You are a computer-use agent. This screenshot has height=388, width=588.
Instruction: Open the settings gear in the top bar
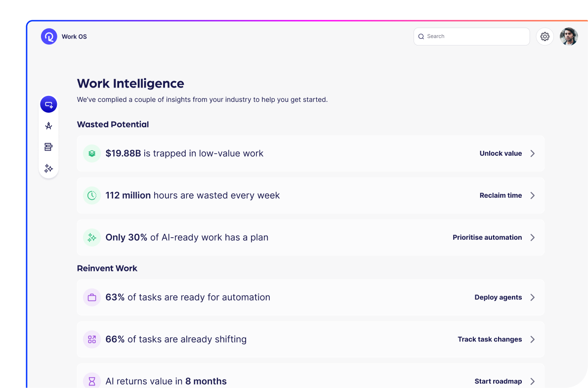tap(545, 36)
